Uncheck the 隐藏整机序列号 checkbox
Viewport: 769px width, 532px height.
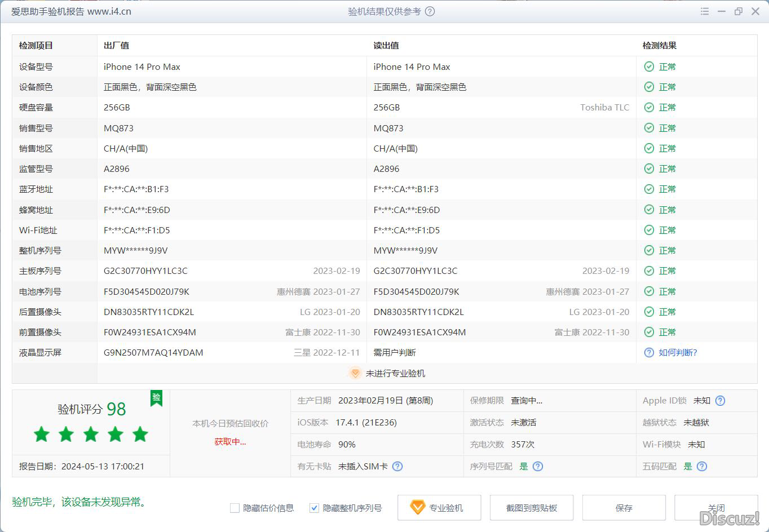(x=315, y=508)
